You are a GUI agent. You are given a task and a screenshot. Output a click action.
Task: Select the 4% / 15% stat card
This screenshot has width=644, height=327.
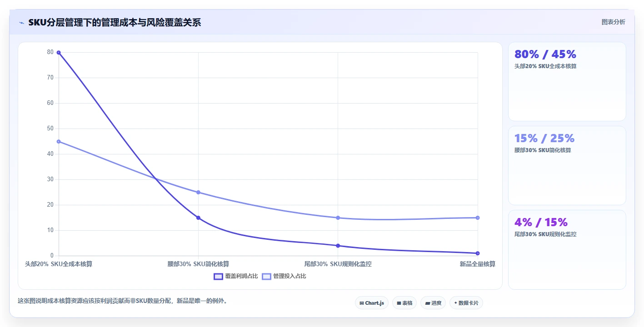pos(567,249)
